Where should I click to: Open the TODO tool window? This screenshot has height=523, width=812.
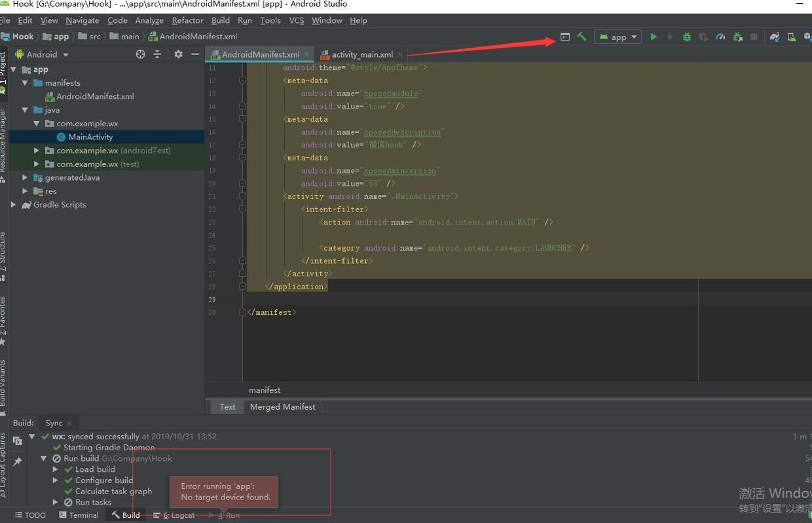point(30,515)
